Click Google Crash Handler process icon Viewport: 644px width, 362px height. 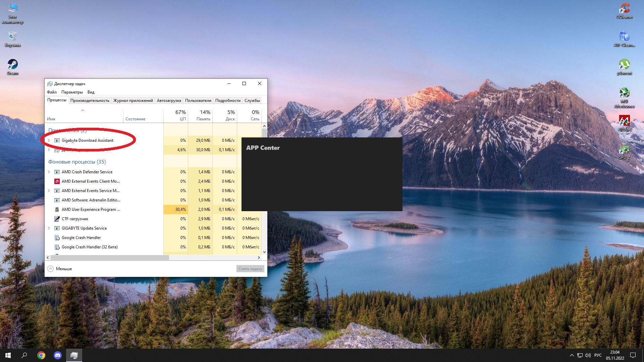[57, 238]
